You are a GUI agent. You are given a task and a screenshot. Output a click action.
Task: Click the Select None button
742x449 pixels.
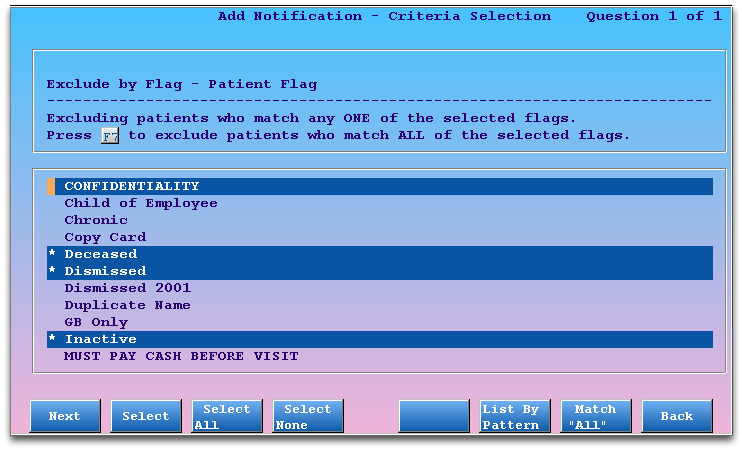coord(308,416)
